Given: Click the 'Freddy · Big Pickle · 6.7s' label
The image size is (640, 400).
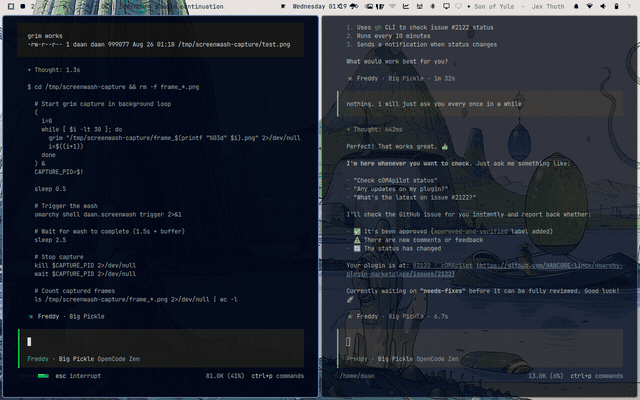Looking at the screenshot, I should coord(398,316).
